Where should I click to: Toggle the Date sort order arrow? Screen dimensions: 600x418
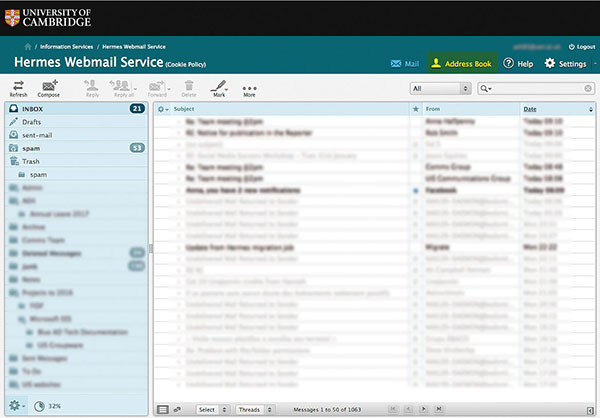tap(590, 109)
